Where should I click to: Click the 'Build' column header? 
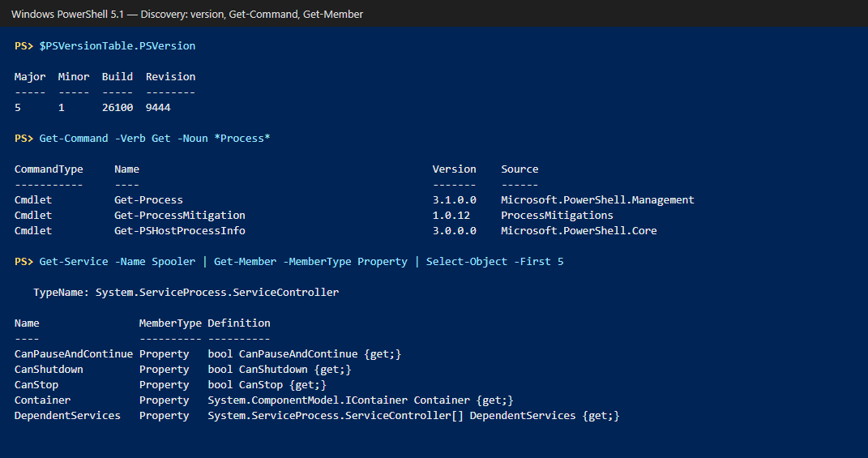click(118, 76)
